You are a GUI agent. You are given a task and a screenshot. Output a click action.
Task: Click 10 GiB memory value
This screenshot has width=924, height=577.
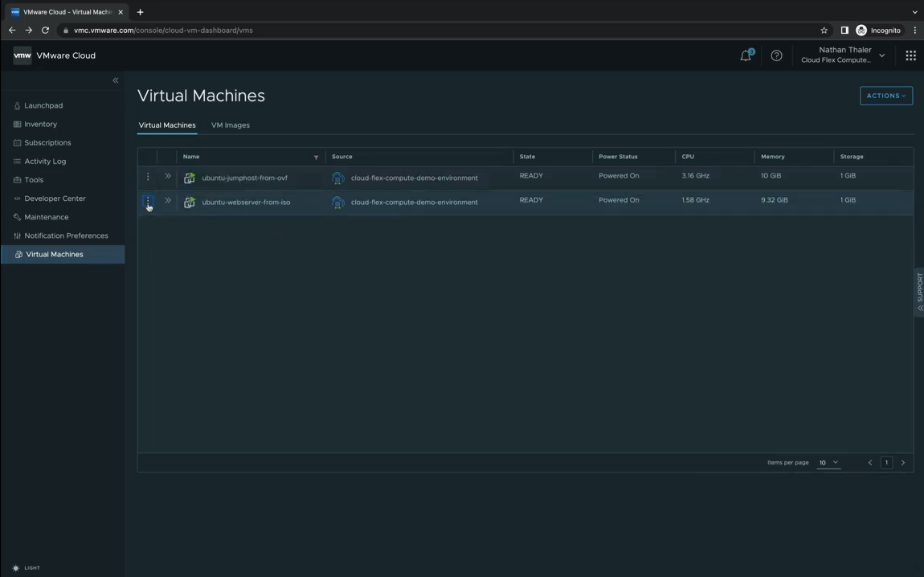(771, 176)
